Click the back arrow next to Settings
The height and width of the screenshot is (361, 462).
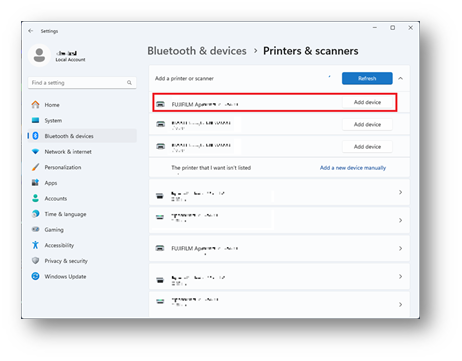31,31
